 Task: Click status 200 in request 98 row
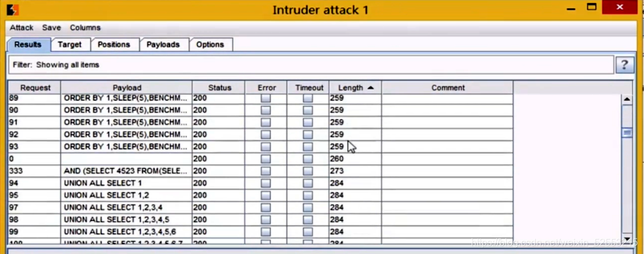click(200, 220)
